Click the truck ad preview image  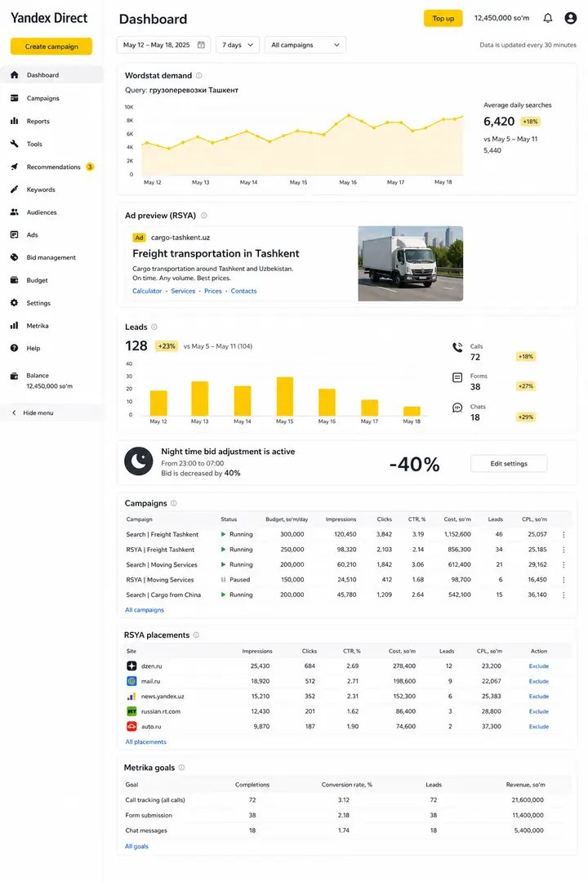tap(410, 263)
